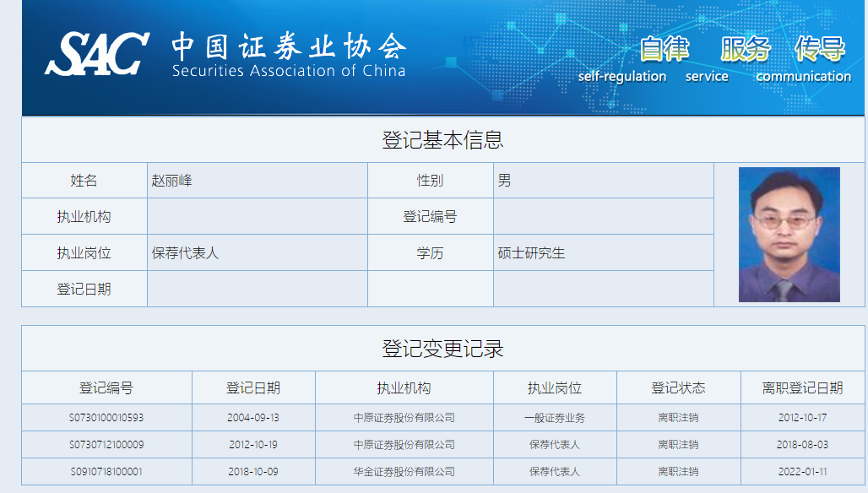Click the registrant's portrait photo
The width and height of the screenshot is (868, 493).
[x=789, y=235]
